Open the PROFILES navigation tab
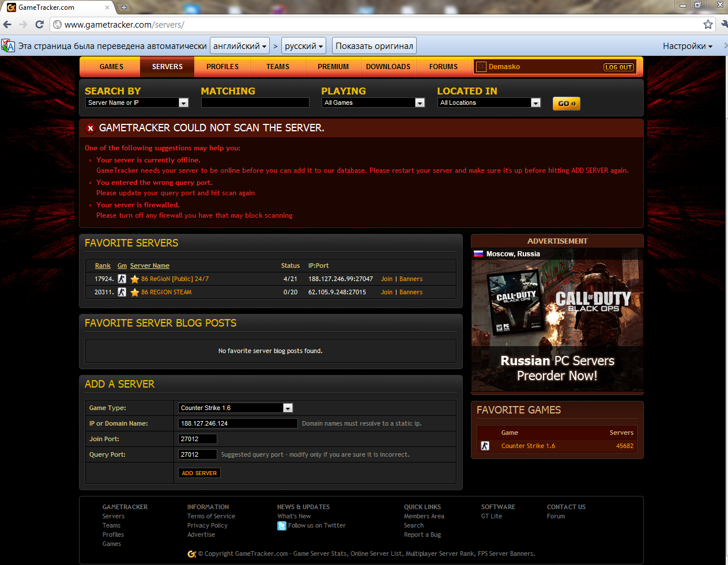The height and width of the screenshot is (565, 728). 222,67
